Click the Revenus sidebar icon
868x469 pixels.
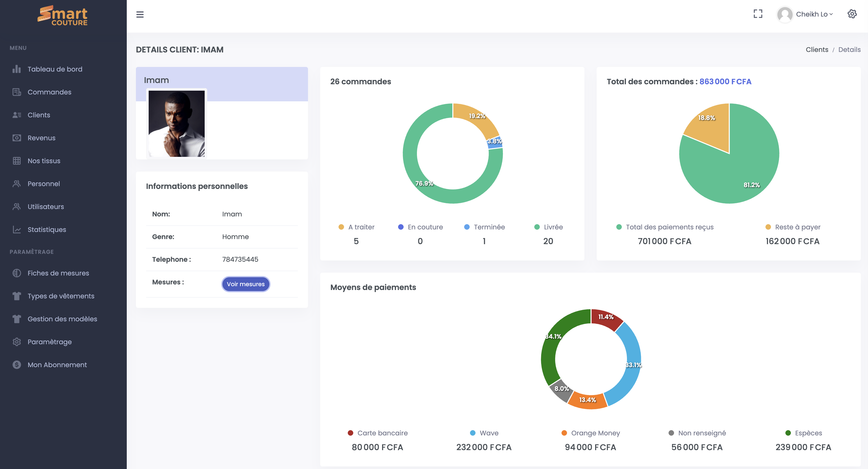(16, 138)
